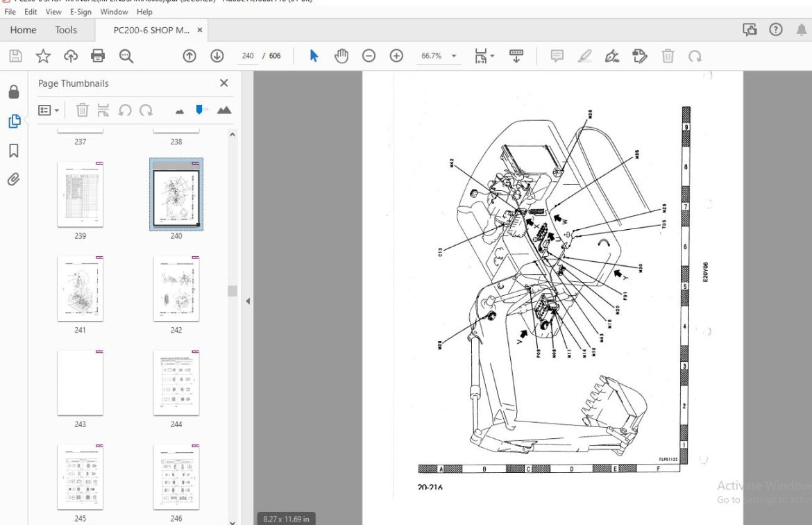Viewport: 812px width, 525px height.
Task: Activate the hand pan tool
Action: click(341, 56)
